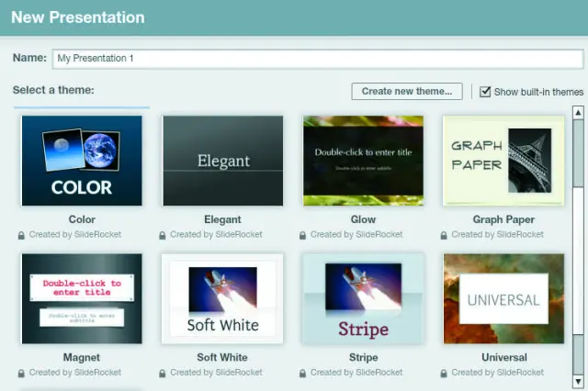Screen dimensions: 588x391
Task: Click the scrollbar down arrow
Action: (578, 379)
